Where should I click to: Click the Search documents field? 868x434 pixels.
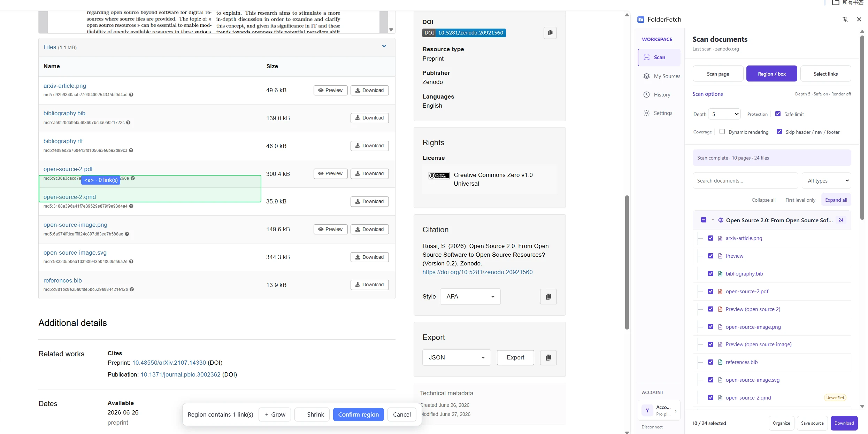pos(745,181)
